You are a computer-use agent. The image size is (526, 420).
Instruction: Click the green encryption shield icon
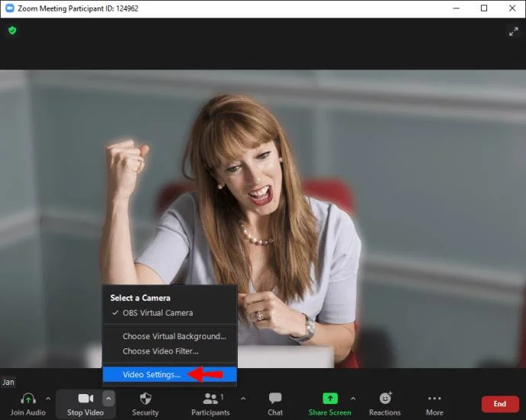point(12,30)
